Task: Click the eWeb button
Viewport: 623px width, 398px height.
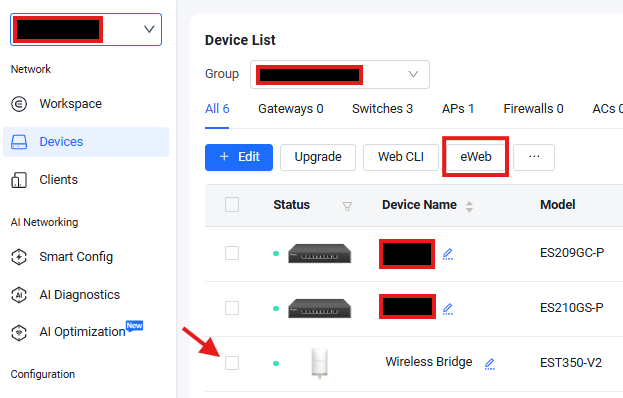Action: click(476, 157)
